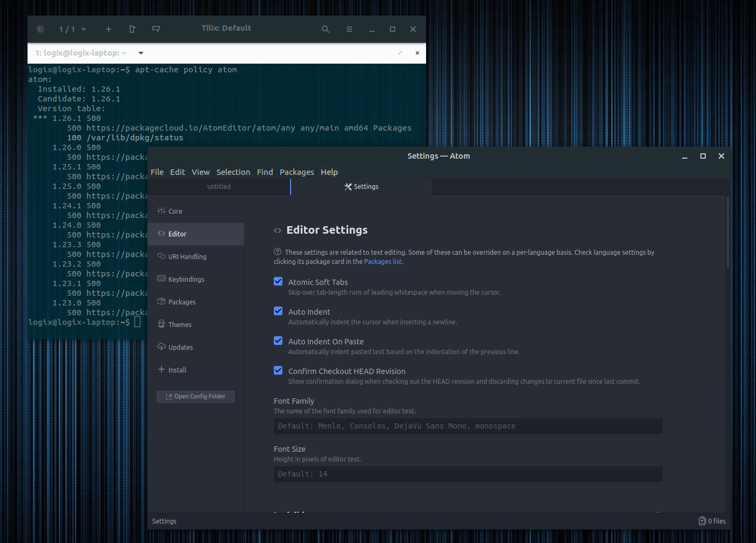756x543 pixels.
Task: Open the Help menu in Atom
Action: [329, 172]
